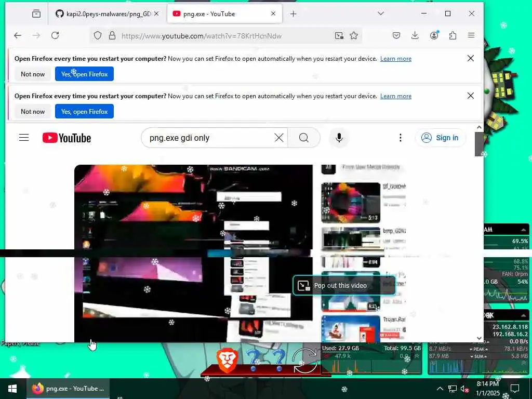Open the extensions puzzle icon
The width and height of the screenshot is (532, 399).
point(453,35)
